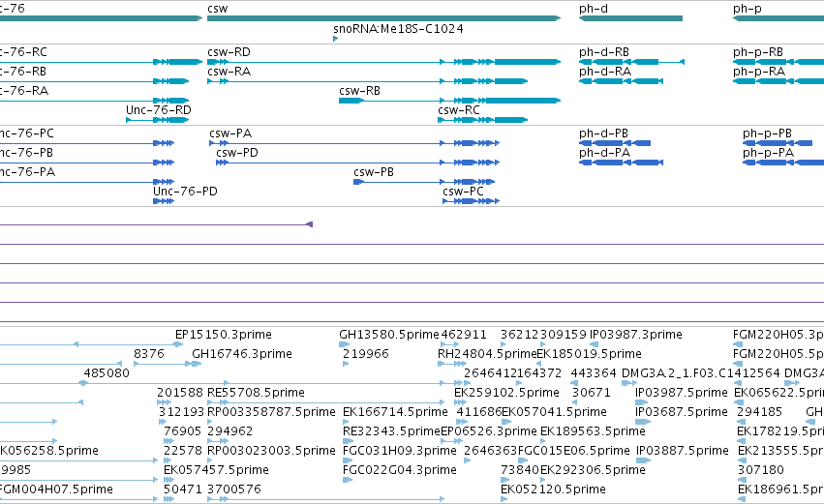This screenshot has height=504, width=824.
Task: Choose the csw-PC protein label
Action: pos(463,192)
